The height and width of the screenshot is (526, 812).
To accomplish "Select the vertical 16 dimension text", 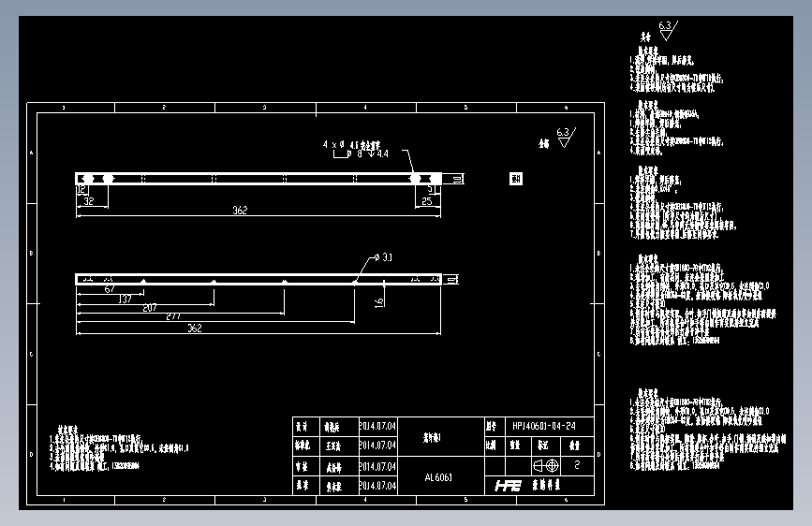I will [x=379, y=302].
